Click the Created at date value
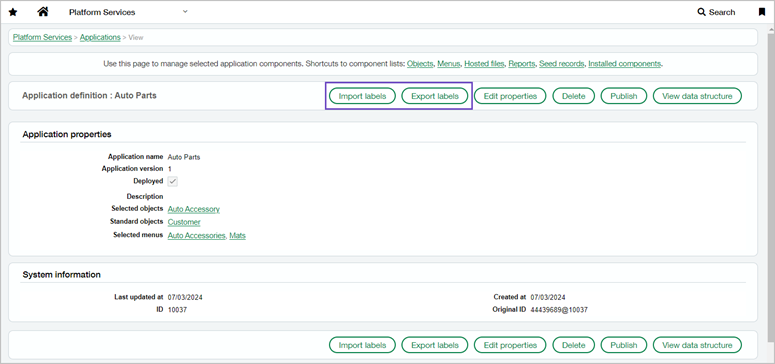This screenshot has height=364, width=775. [548, 297]
